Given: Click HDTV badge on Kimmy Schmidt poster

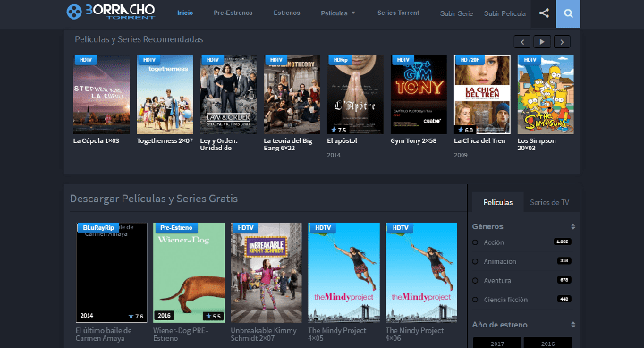Looking at the screenshot, I should tap(245, 227).
